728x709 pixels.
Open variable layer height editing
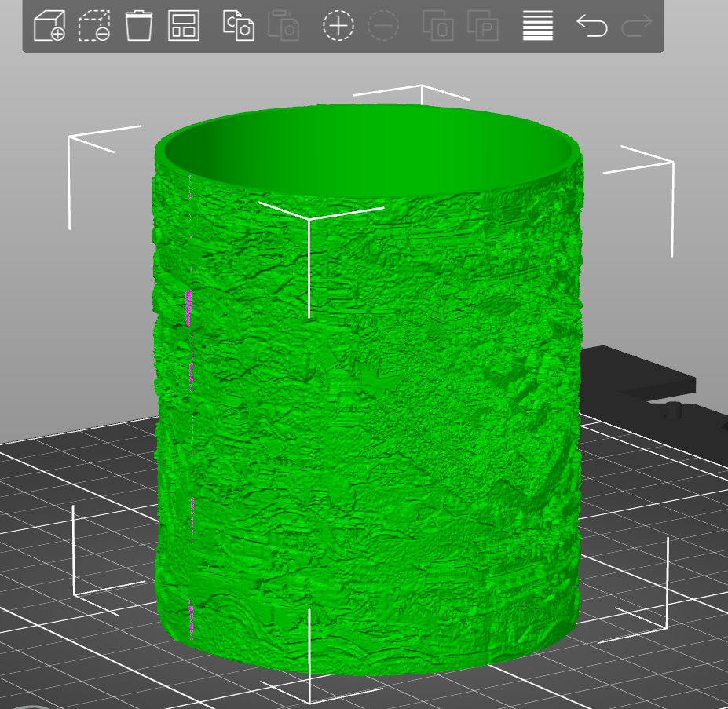point(538,25)
